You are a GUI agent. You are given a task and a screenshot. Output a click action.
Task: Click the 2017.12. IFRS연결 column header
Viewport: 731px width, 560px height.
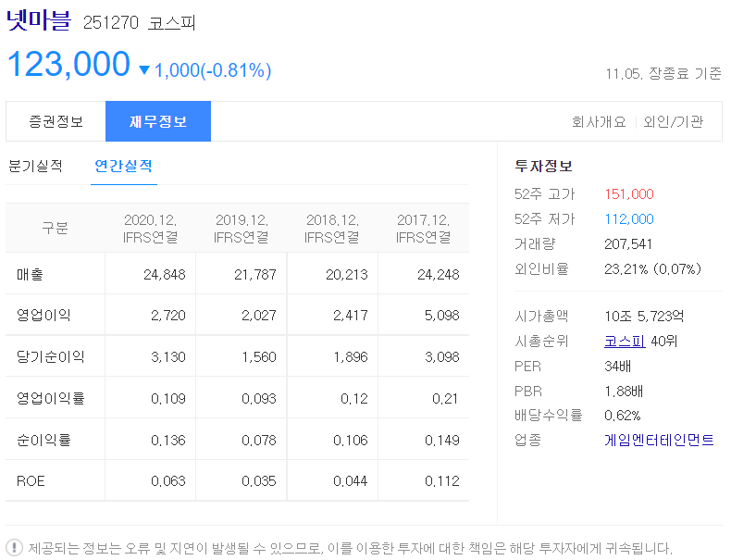coord(423,229)
